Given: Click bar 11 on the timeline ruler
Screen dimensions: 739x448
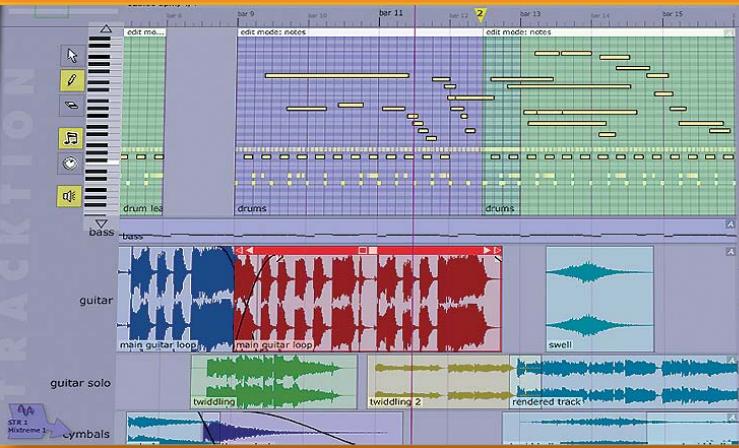Looking at the screenshot, I should pos(391,13).
